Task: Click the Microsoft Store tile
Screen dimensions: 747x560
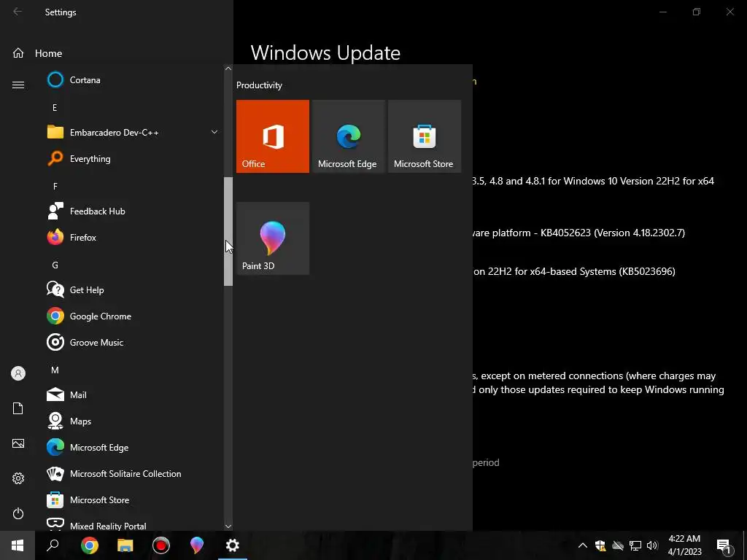Action: tap(425, 136)
